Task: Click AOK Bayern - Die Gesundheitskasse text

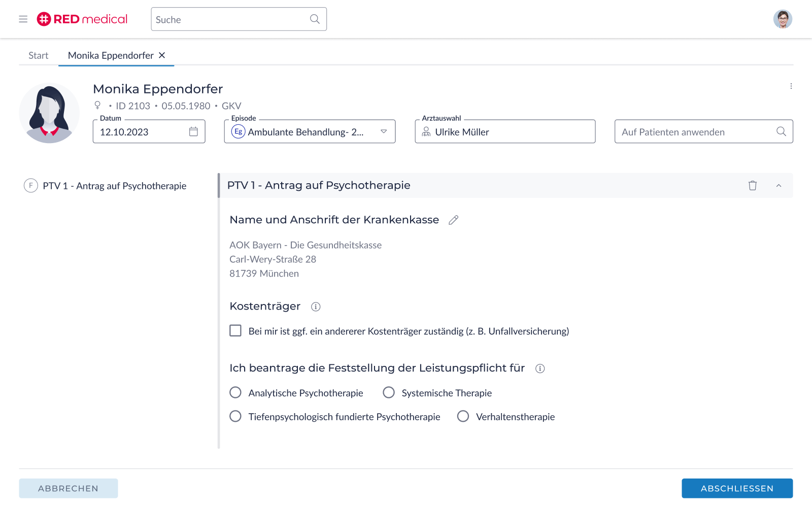Action: click(x=306, y=245)
